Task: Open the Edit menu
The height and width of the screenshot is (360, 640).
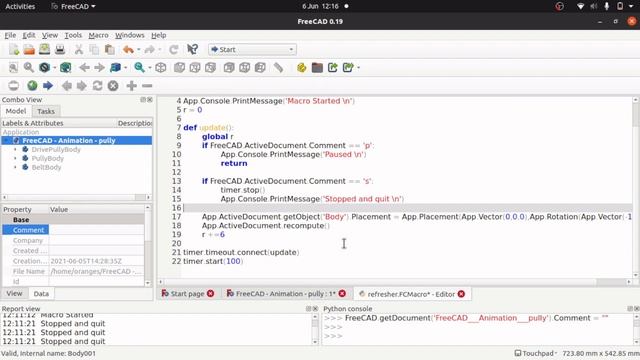Action: pyautogui.click(x=29, y=35)
